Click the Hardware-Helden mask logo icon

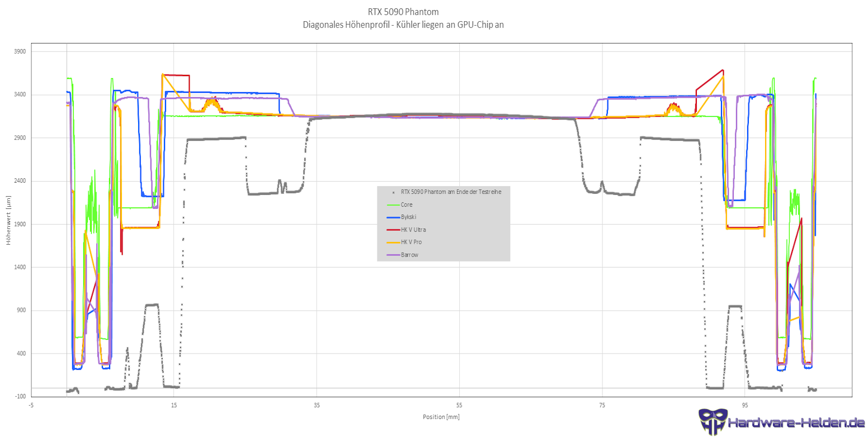pos(713,422)
